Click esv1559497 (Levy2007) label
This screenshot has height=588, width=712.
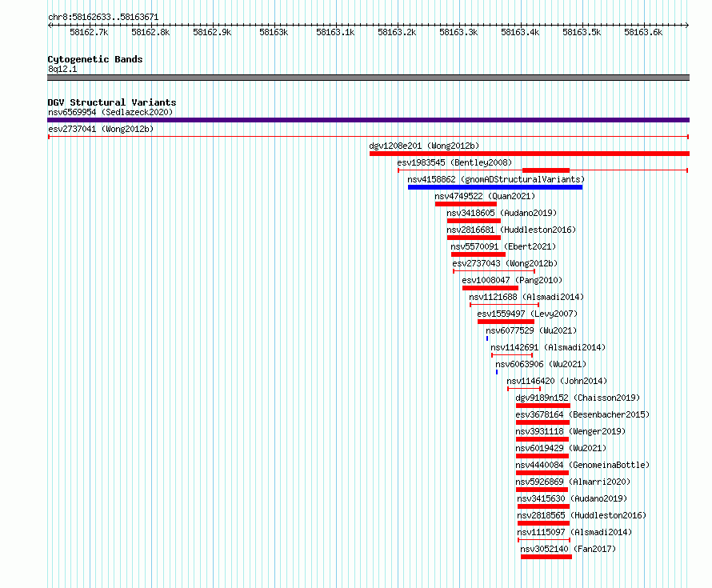click(527, 314)
